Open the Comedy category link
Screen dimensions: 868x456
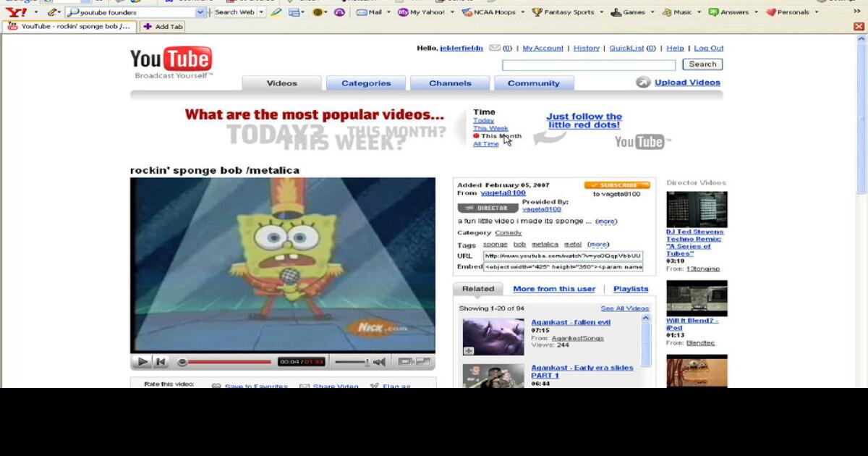click(509, 232)
